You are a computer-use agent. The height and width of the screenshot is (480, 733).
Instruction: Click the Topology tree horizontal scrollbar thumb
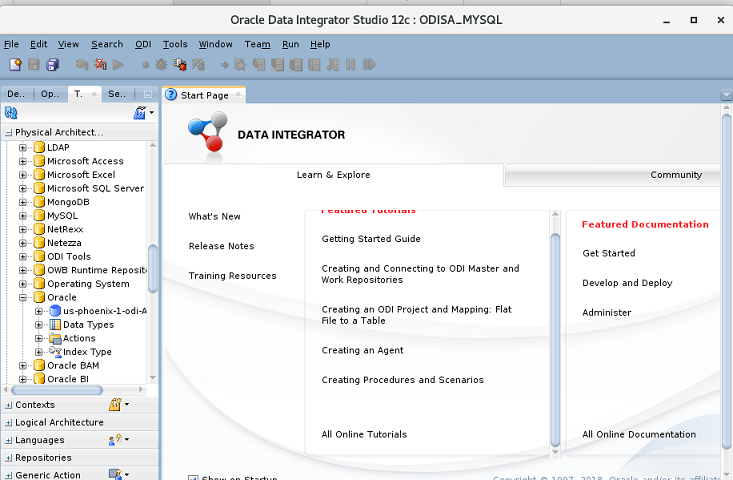[x=57, y=390]
